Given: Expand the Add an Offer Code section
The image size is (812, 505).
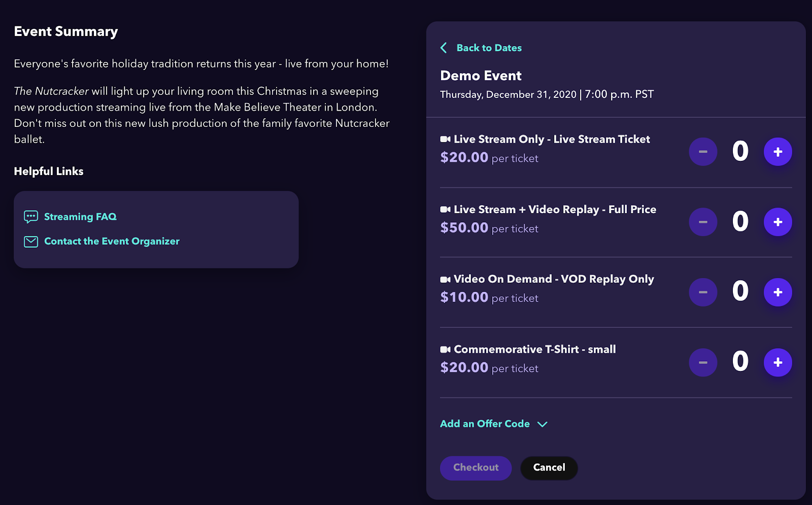Looking at the screenshot, I should click(485, 424).
